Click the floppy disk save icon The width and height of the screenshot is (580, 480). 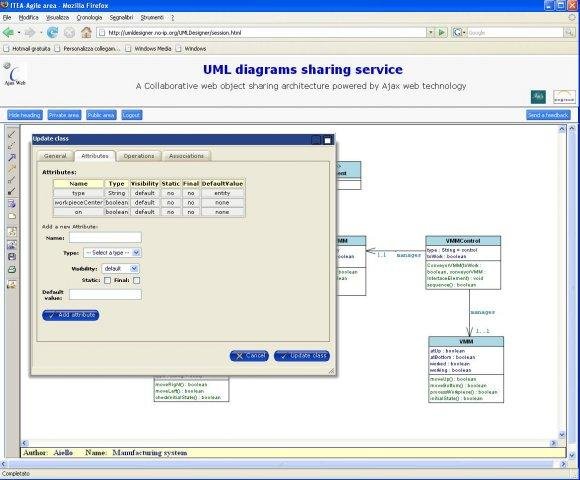click(12, 257)
